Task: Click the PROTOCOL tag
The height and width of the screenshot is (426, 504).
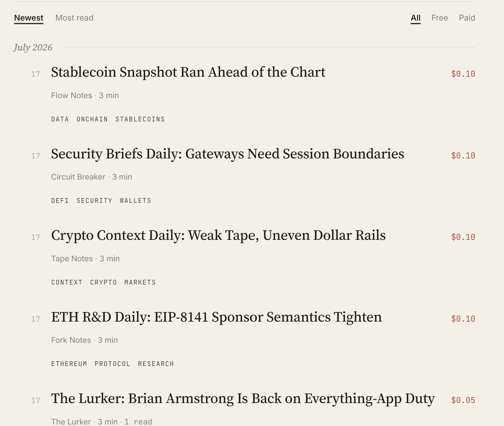Action: (x=113, y=364)
